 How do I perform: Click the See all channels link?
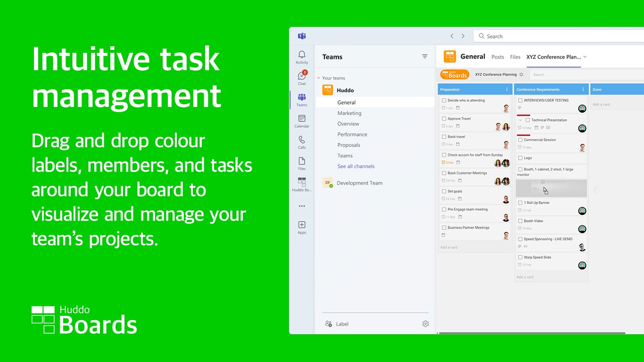click(356, 166)
